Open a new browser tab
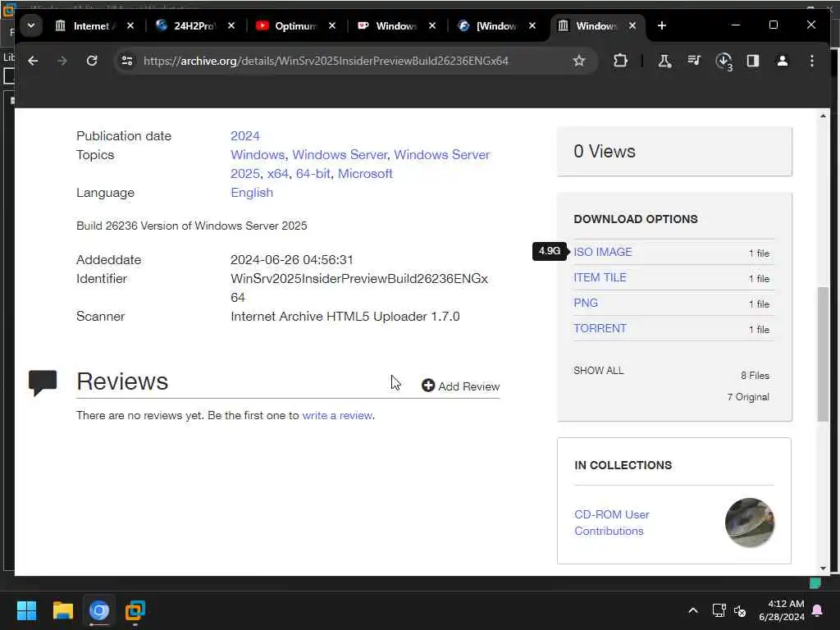This screenshot has width=840, height=630. pyautogui.click(x=662, y=25)
